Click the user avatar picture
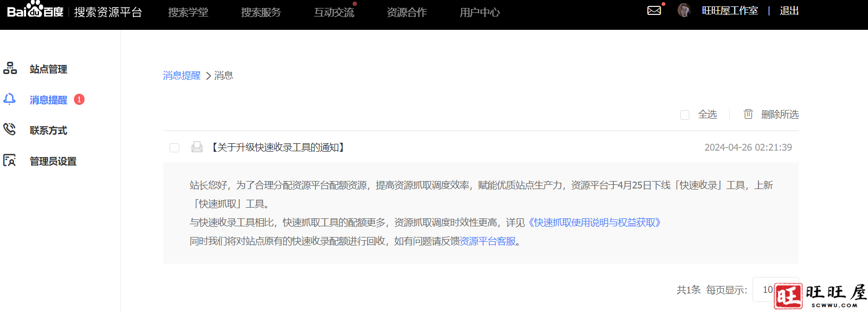Image resolution: width=868 pixels, height=311 pixels. click(684, 10)
